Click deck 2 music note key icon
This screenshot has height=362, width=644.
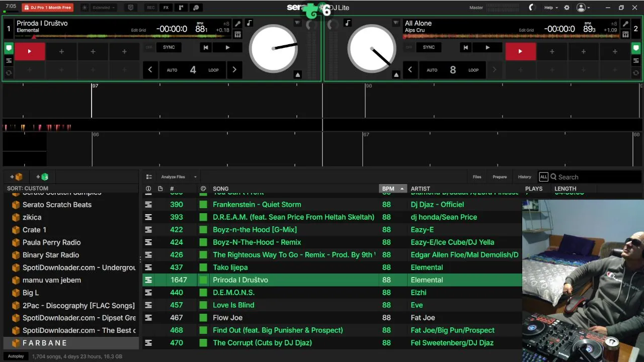(347, 23)
